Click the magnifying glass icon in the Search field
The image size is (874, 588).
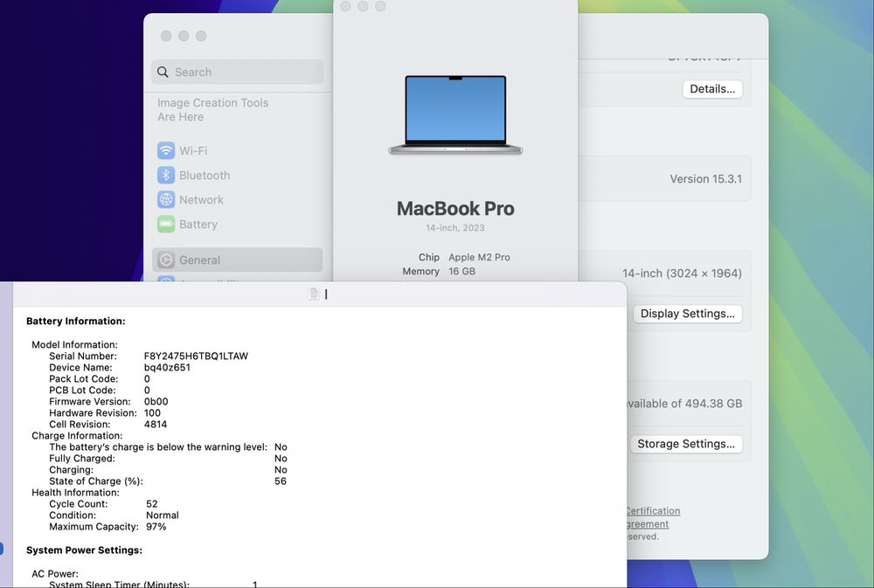(163, 72)
